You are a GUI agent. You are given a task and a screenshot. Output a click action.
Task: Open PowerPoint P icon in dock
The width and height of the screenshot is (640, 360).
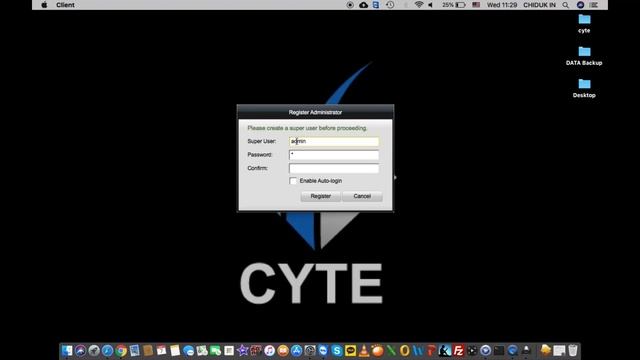click(431, 350)
